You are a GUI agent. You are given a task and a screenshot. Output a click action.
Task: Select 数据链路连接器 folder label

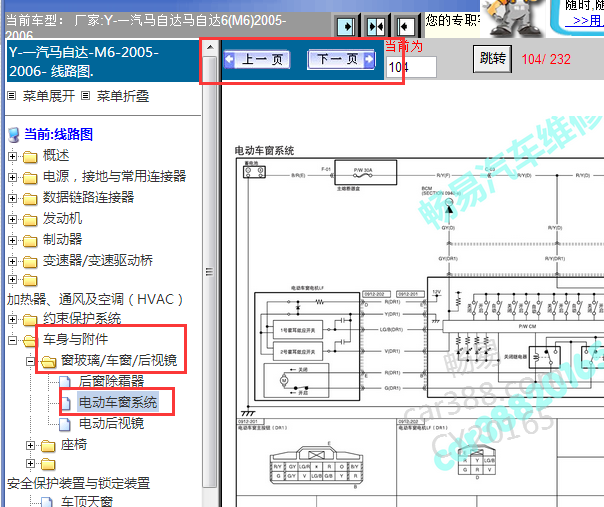tap(89, 197)
